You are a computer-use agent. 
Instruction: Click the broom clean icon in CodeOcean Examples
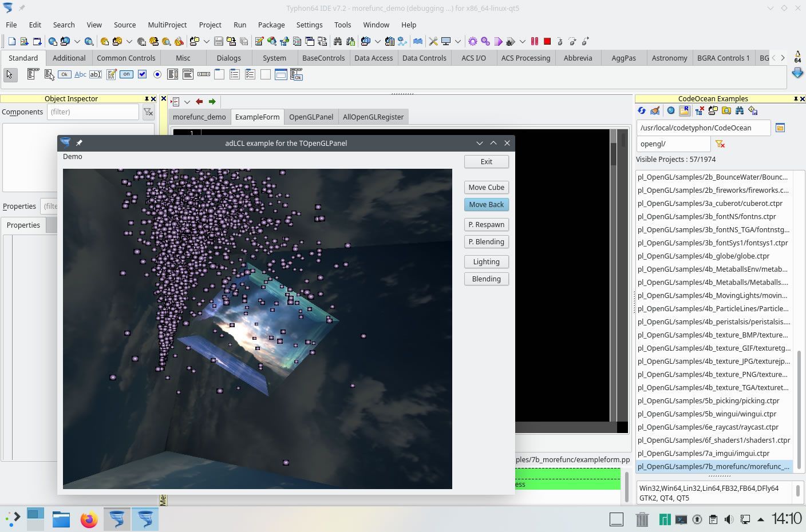655,110
